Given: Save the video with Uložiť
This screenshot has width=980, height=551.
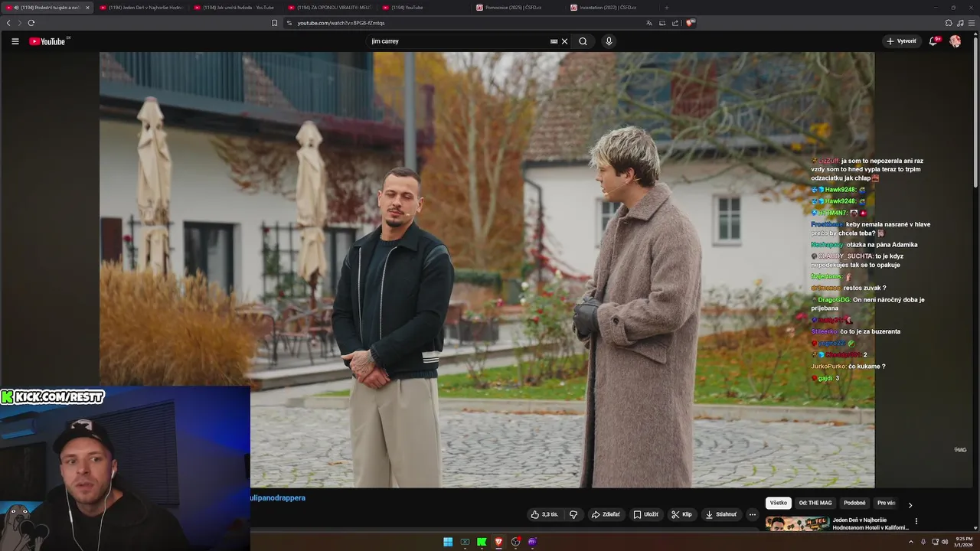Looking at the screenshot, I should [645, 514].
